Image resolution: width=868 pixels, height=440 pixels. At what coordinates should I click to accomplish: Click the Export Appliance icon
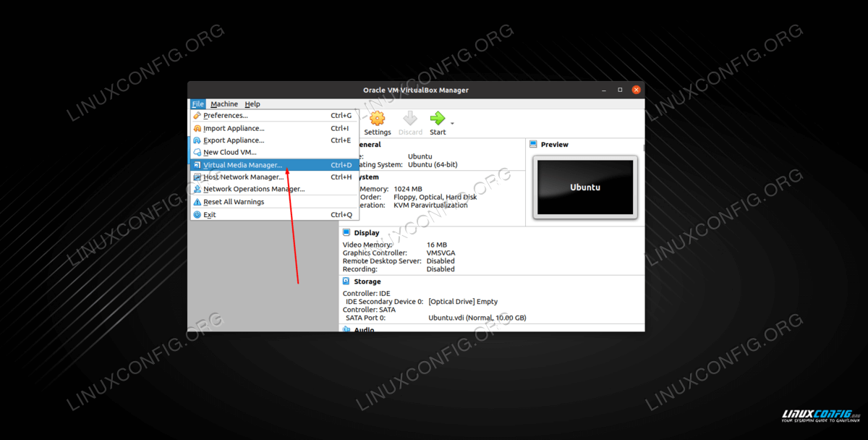(x=197, y=140)
